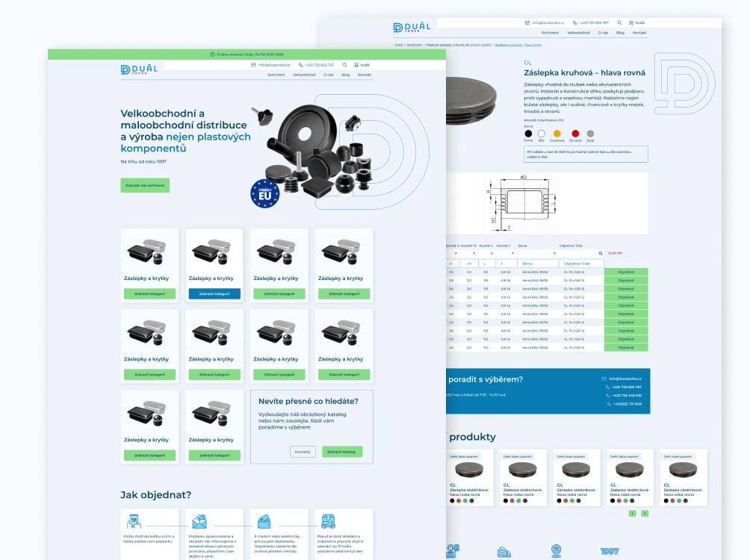The image size is (750, 560).
Task: Pick the Oranžová orange color swatch
Action: [x=557, y=133]
